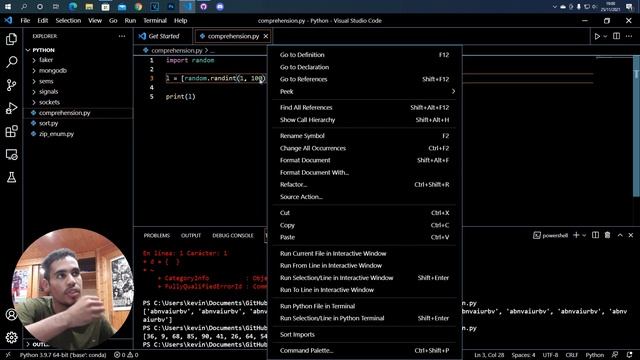Click Ln 3, Col 28 status
The image size is (640, 360).
tap(489, 355)
